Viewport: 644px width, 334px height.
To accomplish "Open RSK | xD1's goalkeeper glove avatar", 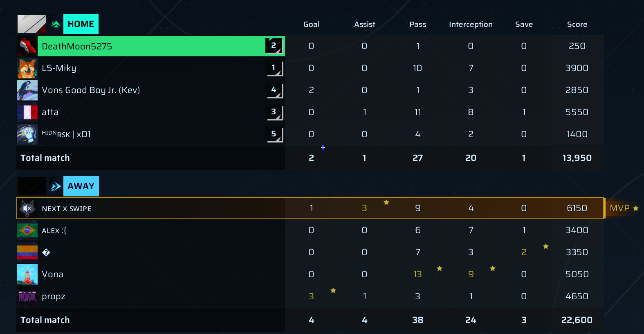I will coord(27,134).
